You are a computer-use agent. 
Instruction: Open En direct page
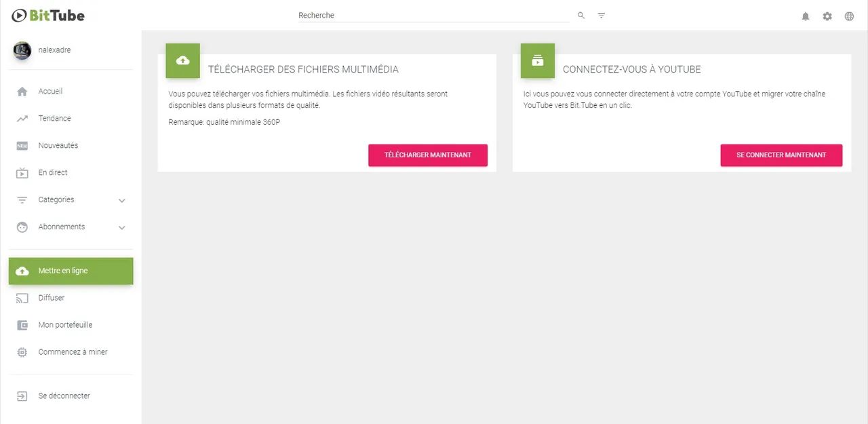pos(71,173)
